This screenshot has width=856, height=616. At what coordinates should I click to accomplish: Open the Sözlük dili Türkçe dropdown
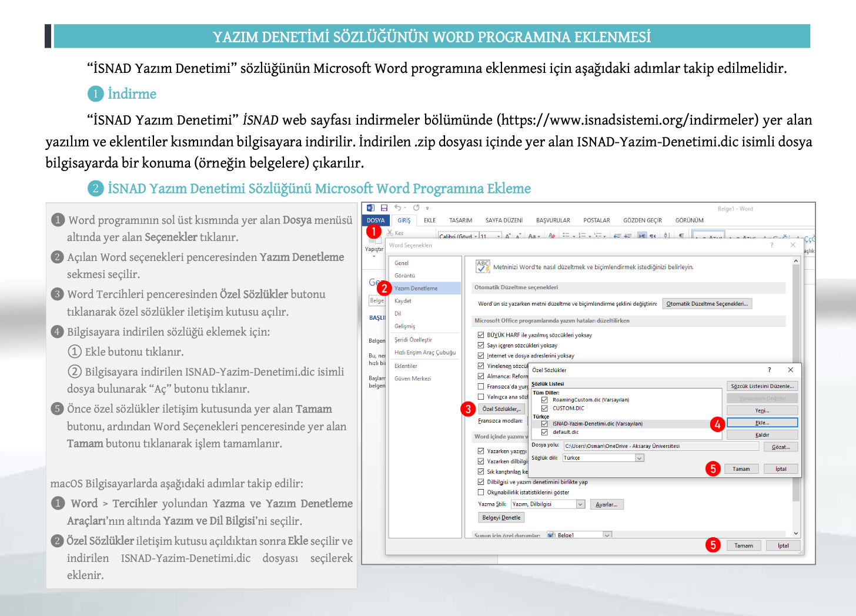pyautogui.click(x=639, y=458)
